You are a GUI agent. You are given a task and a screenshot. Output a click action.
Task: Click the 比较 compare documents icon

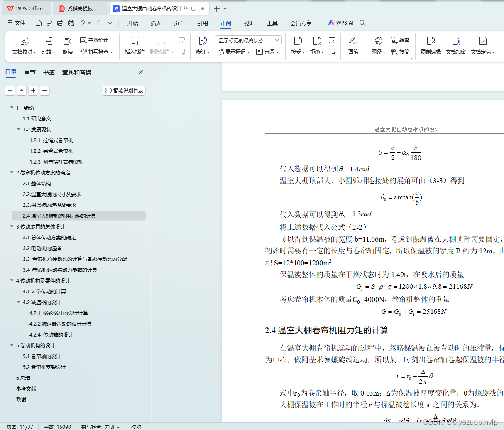click(x=49, y=46)
